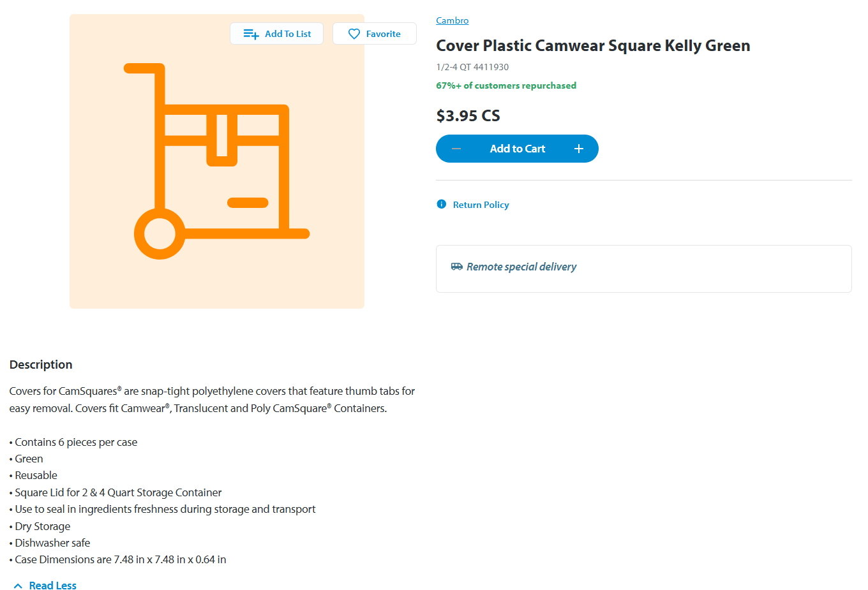Click the blue info icon beside Return Policy

(x=441, y=204)
